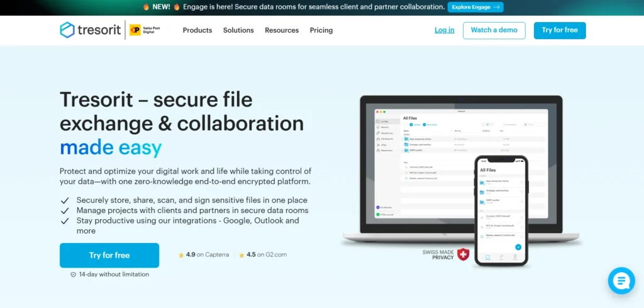
Task: Click "Stay productive using our integrations" line
Action: tap(187, 225)
